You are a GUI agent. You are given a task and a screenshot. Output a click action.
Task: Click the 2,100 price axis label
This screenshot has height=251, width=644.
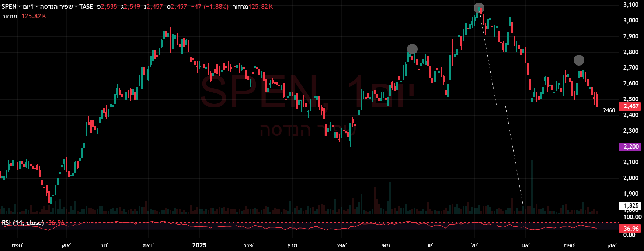(x=631, y=162)
